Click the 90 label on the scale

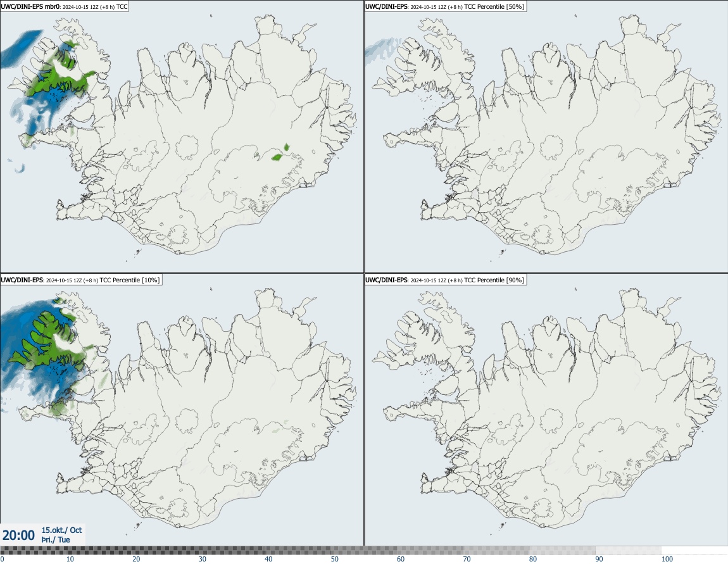click(x=599, y=559)
